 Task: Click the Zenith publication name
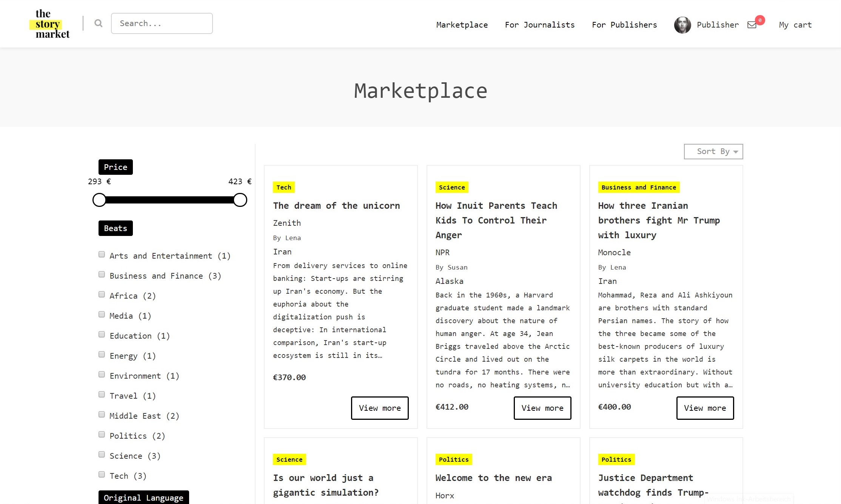click(x=287, y=223)
